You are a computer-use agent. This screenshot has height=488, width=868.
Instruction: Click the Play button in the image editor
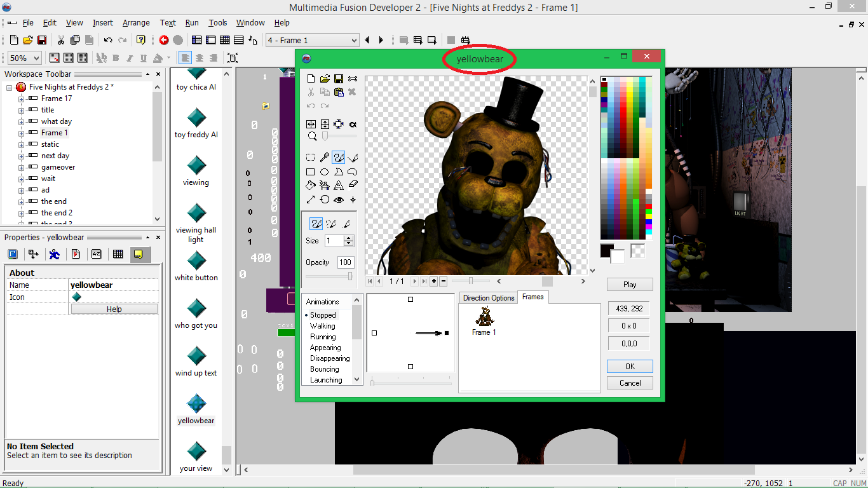click(630, 285)
